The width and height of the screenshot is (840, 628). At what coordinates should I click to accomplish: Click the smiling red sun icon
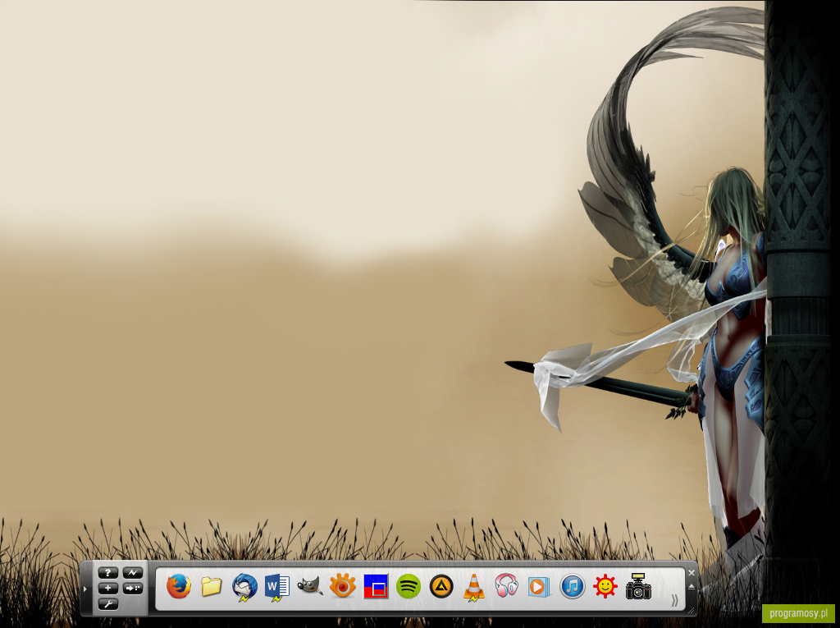point(605,586)
